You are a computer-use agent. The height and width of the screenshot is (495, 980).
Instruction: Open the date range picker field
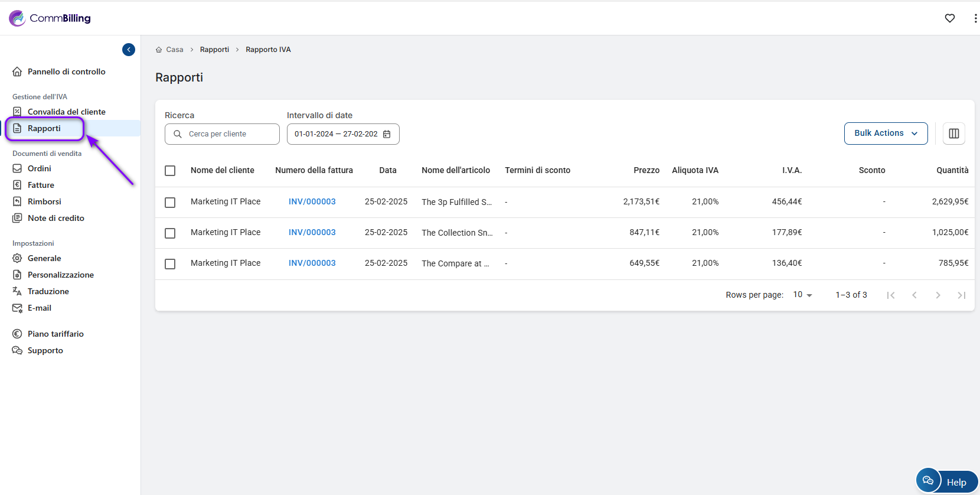[337, 134]
